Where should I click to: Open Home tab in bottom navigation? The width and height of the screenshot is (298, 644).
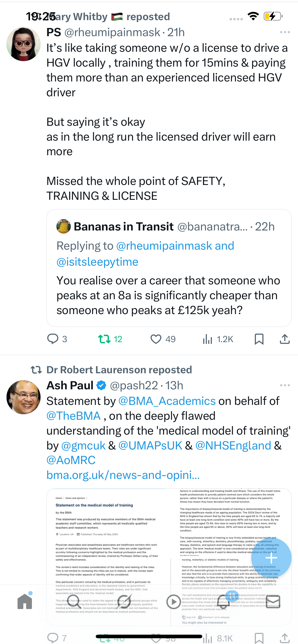(x=25, y=602)
